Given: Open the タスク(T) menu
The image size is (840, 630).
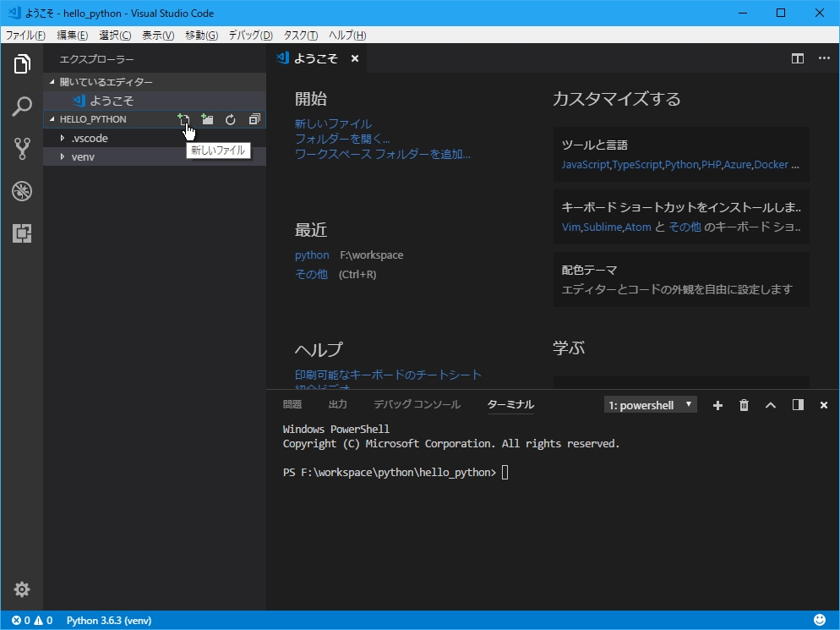Looking at the screenshot, I should point(301,36).
